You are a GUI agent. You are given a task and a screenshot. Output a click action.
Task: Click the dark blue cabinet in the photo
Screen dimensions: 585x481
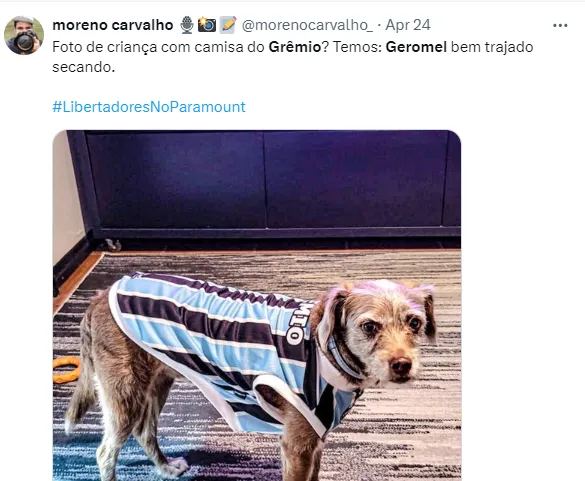(x=265, y=183)
